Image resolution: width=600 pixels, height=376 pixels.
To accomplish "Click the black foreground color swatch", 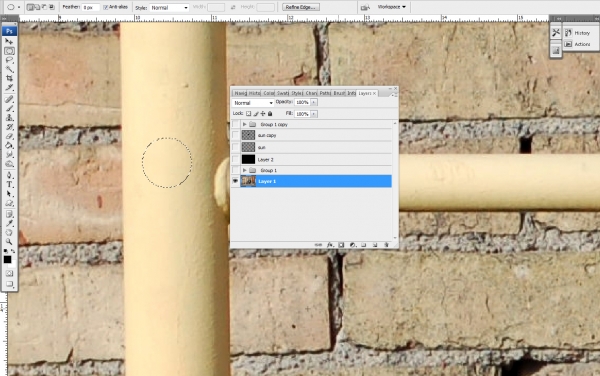I will (x=7, y=260).
